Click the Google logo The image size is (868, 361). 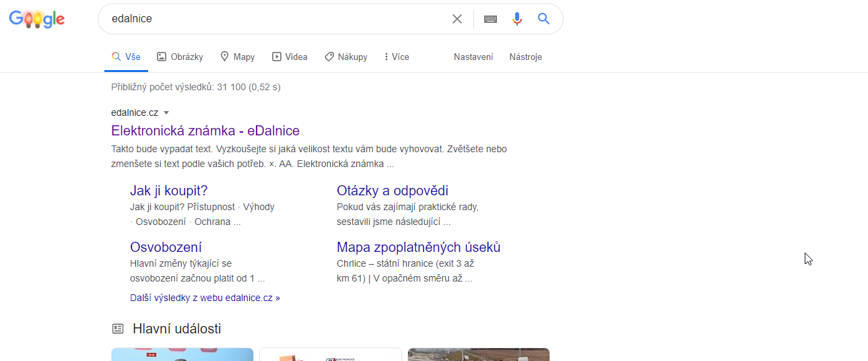click(37, 20)
